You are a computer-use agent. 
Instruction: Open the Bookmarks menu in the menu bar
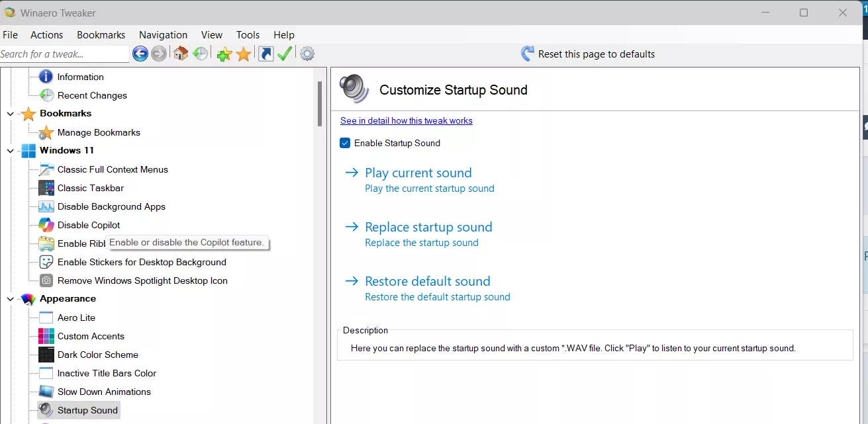click(x=101, y=35)
